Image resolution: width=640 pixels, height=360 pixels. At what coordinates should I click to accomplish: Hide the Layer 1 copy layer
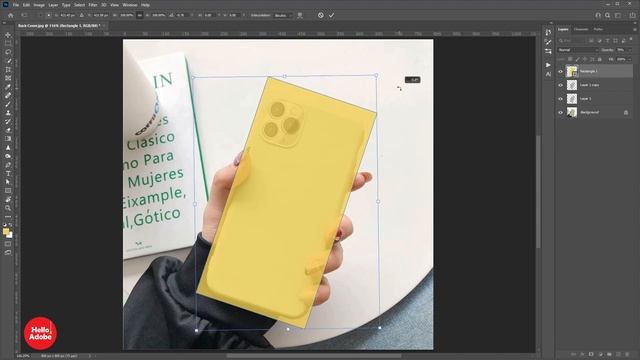click(560, 85)
